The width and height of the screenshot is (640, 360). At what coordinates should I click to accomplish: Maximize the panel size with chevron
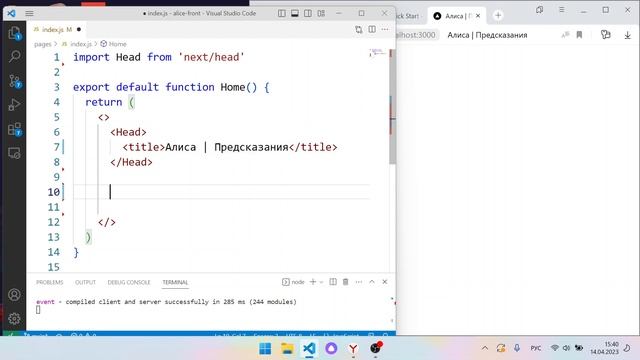tap(372, 282)
